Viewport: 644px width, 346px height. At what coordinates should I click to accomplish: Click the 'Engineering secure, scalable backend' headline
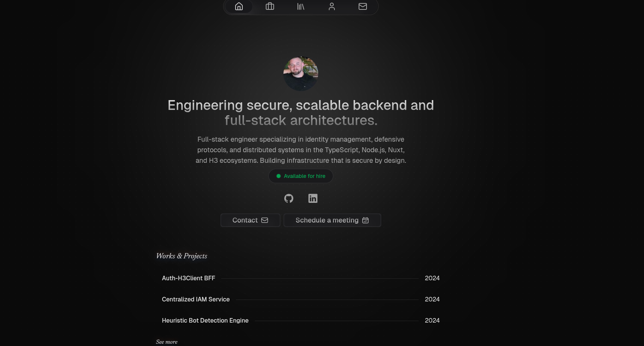click(300, 105)
